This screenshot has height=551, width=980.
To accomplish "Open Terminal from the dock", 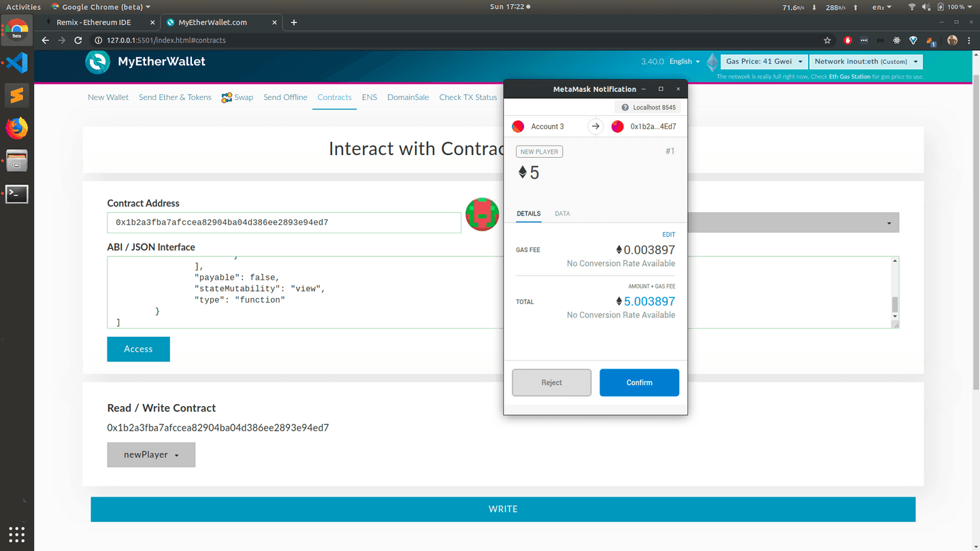I will 17,194.
